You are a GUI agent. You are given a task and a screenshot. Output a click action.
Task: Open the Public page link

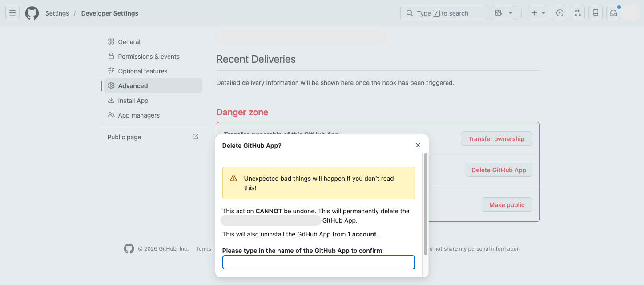pyautogui.click(x=153, y=137)
